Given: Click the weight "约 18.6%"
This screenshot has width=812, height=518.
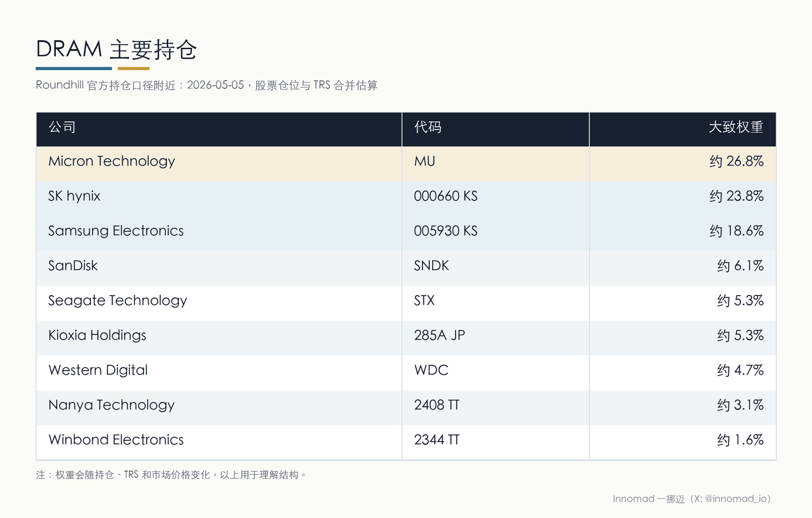Looking at the screenshot, I should [x=736, y=231].
